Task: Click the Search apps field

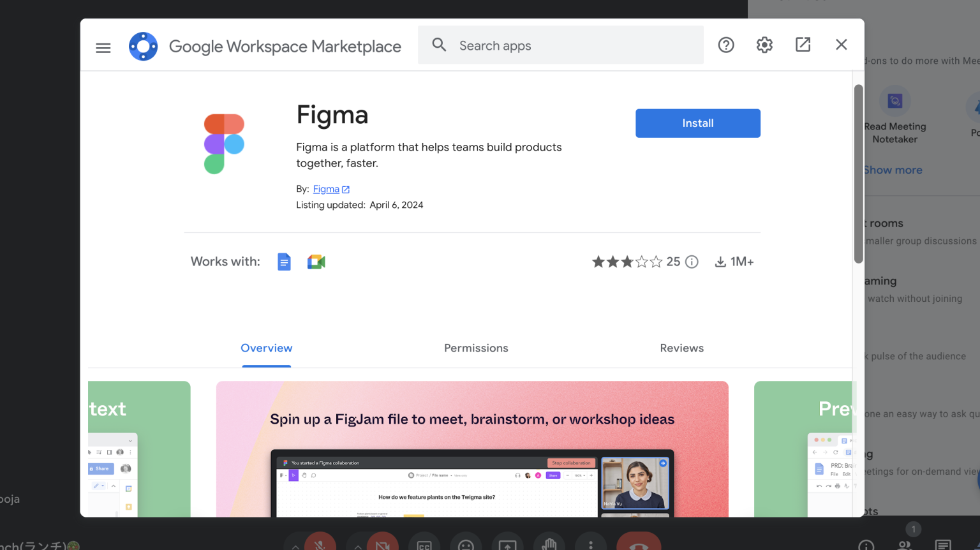Action: [560, 45]
